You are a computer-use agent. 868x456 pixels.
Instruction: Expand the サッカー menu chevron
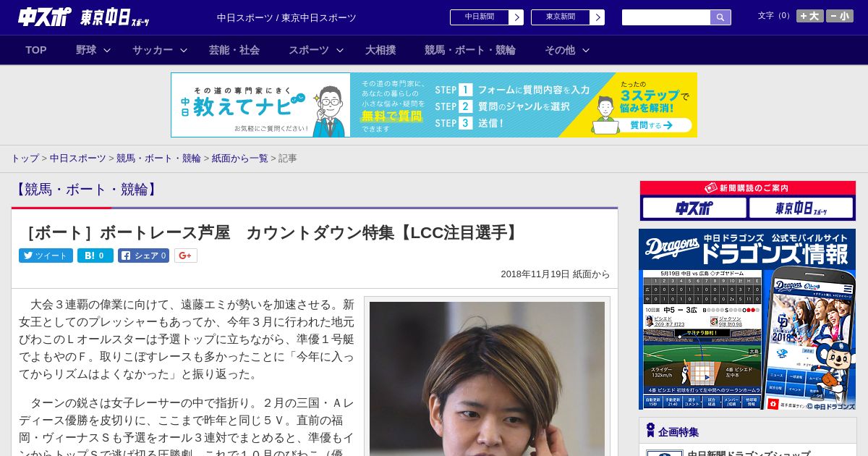[184, 50]
